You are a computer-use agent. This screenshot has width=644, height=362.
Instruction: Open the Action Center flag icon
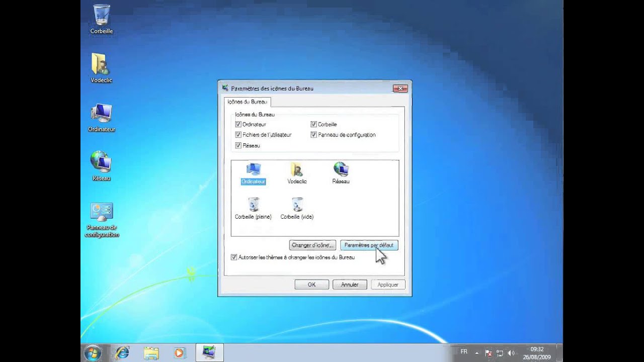pyautogui.click(x=488, y=353)
